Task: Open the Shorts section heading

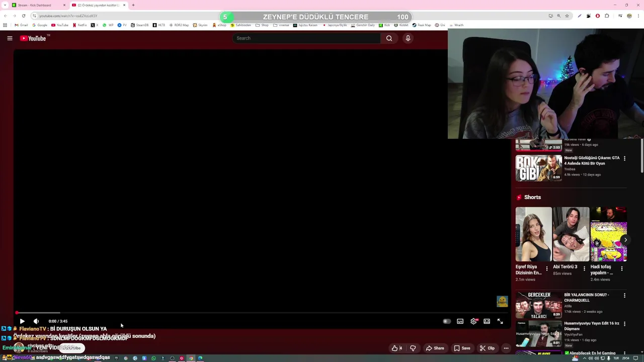Action: (x=532, y=198)
